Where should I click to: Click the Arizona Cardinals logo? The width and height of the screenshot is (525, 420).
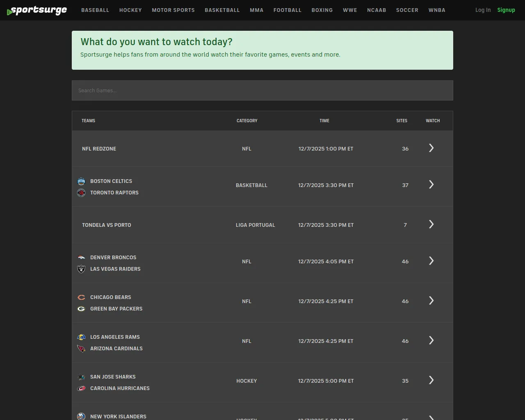click(81, 349)
